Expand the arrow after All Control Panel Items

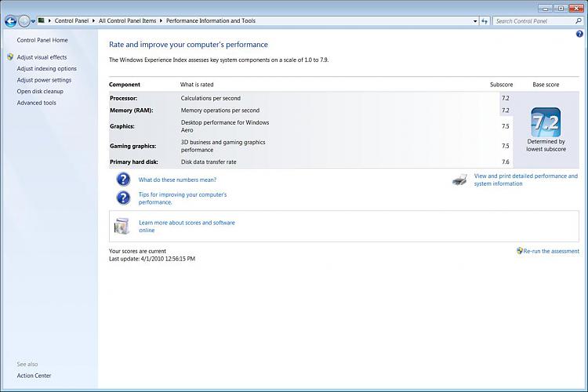tap(161, 21)
